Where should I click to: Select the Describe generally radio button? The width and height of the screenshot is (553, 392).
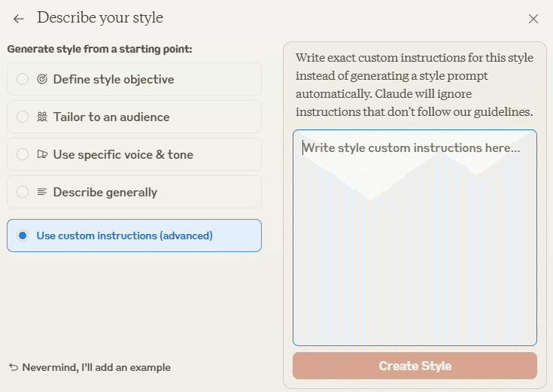[23, 192]
